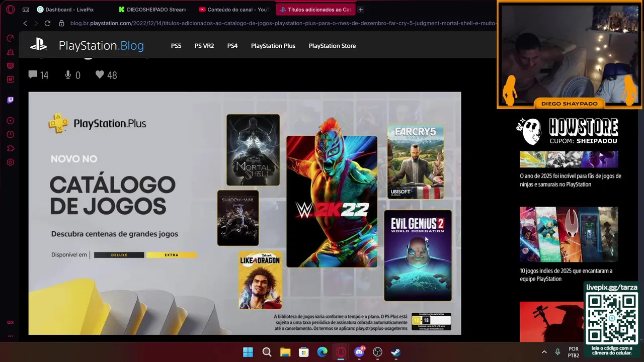Open article about ninjas and samurais 2025
The height and width of the screenshot is (362, 644).
[x=571, y=180]
